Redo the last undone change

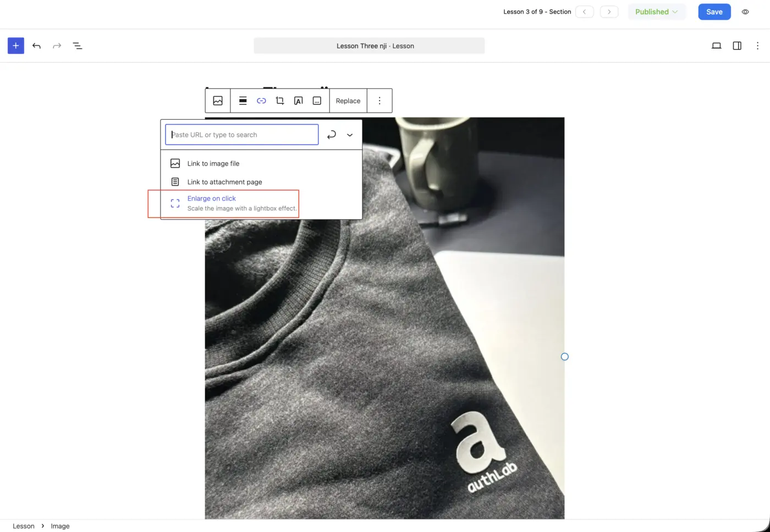click(x=57, y=46)
